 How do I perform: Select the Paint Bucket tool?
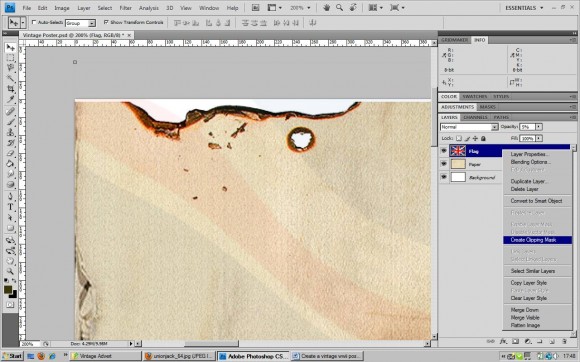click(10, 163)
